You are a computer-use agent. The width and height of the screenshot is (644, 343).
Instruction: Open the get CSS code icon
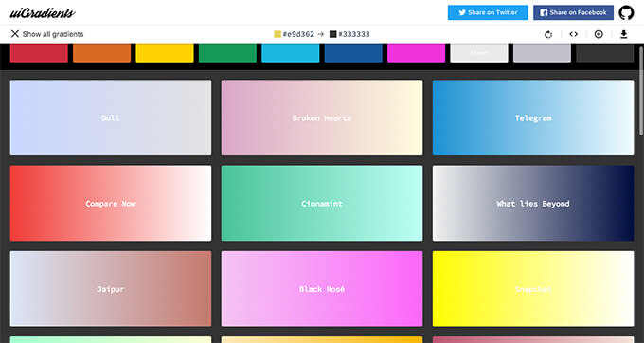573,34
